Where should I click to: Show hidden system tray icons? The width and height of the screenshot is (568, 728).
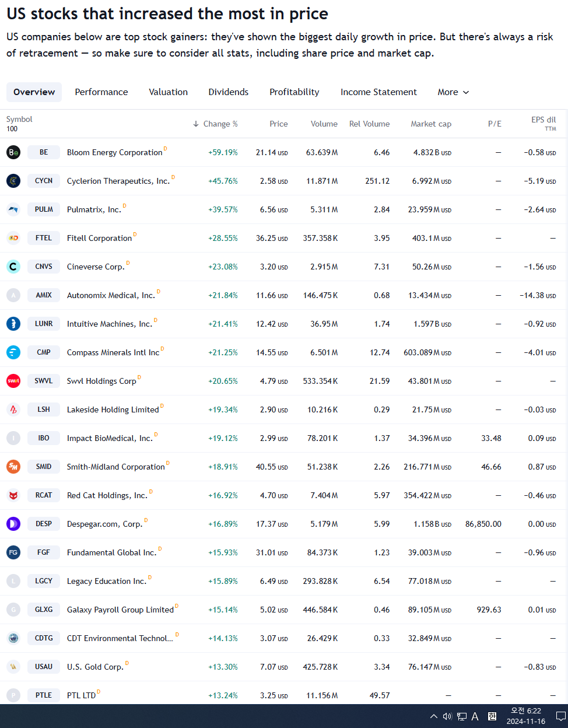click(433, 716)
